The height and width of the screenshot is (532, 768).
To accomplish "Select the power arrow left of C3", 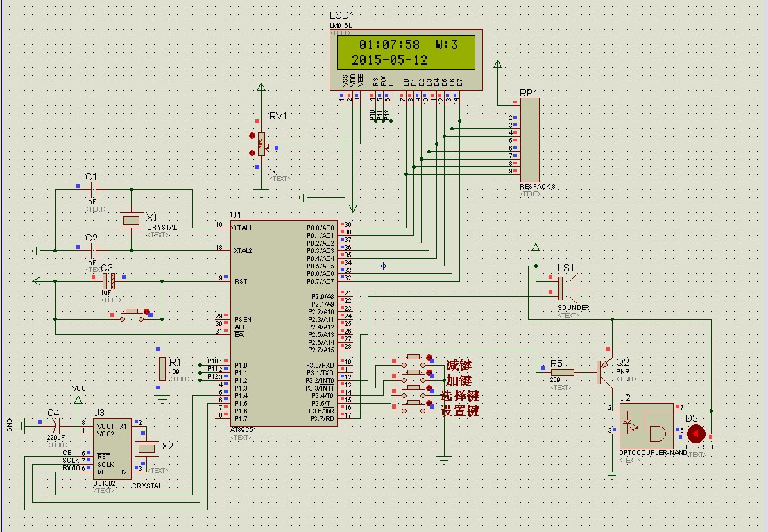I will tap(36, 281).
